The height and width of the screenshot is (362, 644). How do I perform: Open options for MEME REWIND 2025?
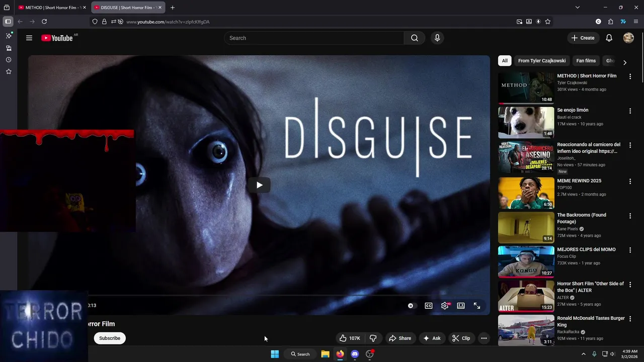click(630, 182)
